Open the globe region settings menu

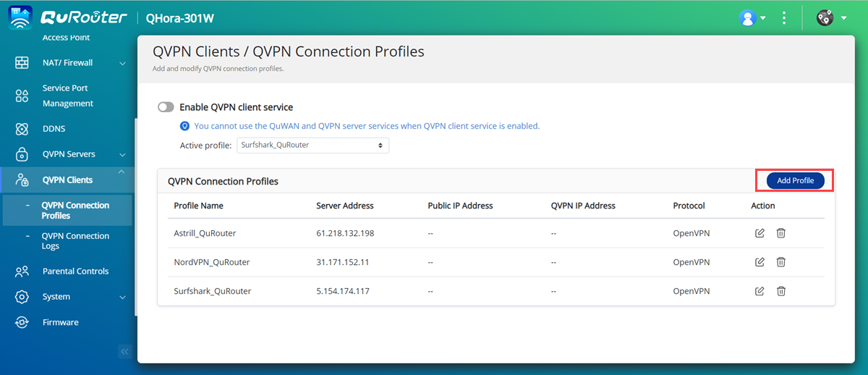pos(825,18)
